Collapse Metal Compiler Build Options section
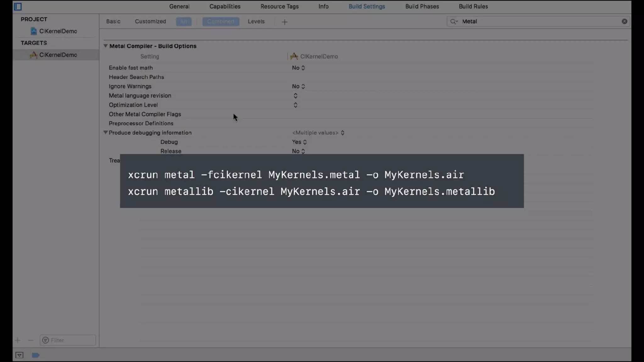Viewport: 644px width, 362px height. click(x=106, y=46)
